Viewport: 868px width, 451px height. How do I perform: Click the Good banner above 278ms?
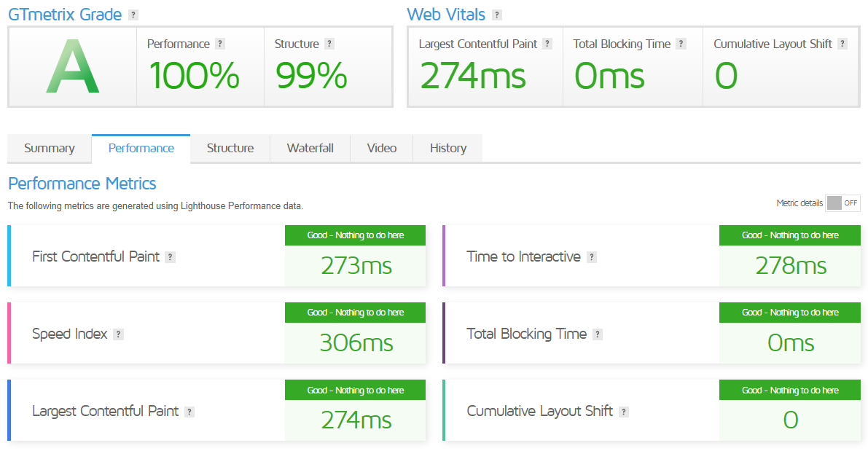[x=790, y=235]
